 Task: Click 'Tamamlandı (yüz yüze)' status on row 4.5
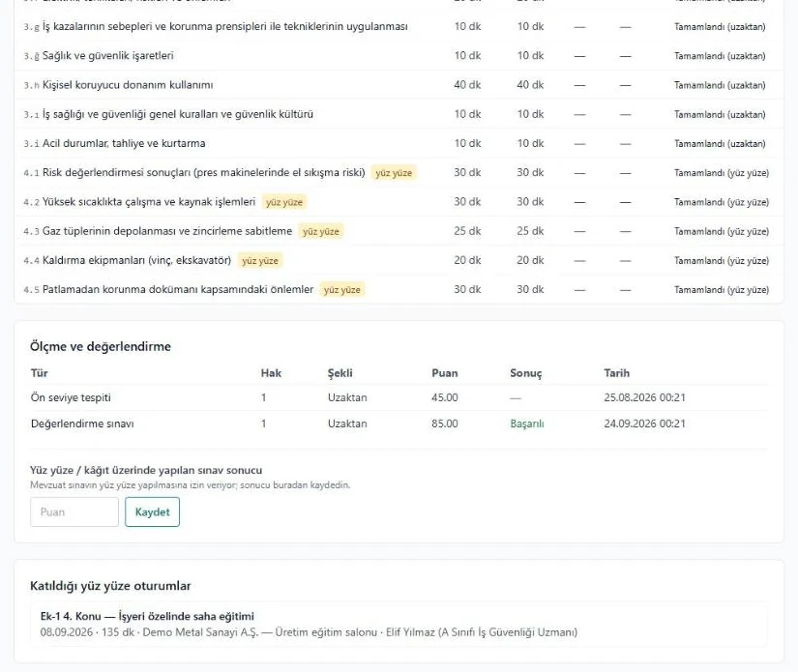pyautogui.click(x=722, y=289)
